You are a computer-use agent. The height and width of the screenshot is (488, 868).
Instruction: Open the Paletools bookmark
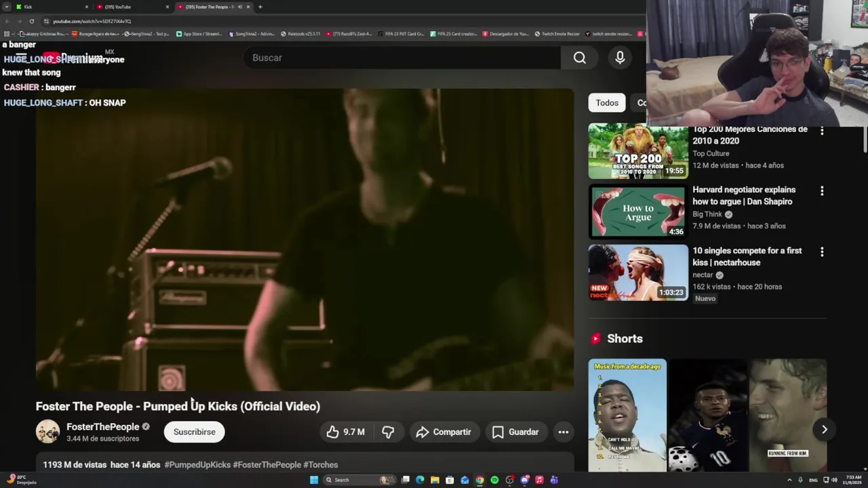tap(300, 34)
